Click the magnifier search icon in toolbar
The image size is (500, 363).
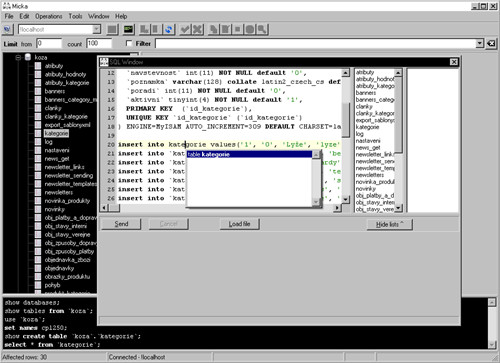262,29
